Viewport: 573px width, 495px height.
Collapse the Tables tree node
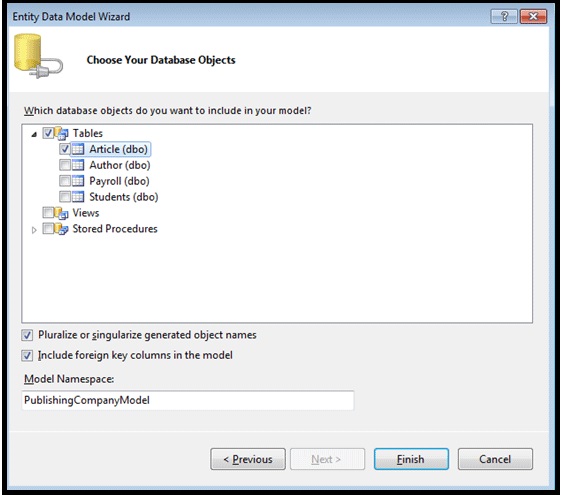pos(34,134)
